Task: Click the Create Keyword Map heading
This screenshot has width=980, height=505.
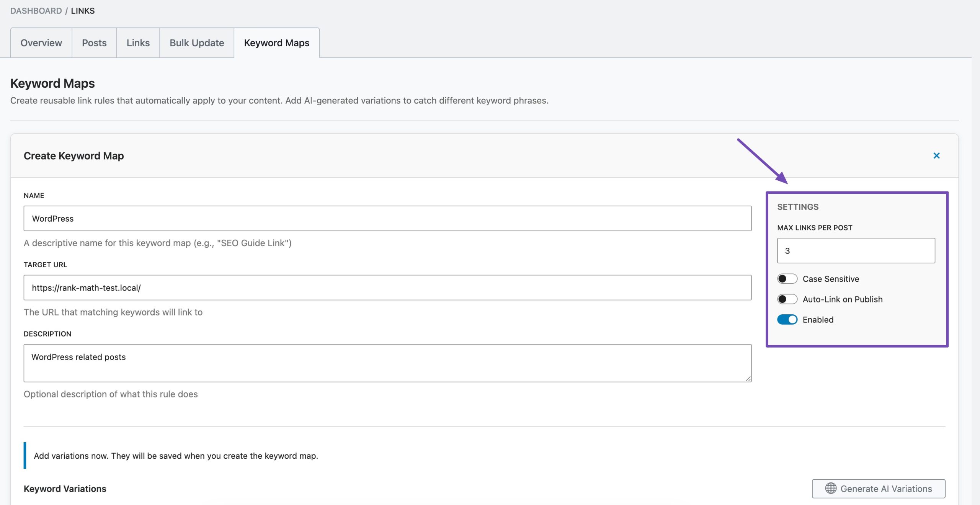Action: (x=73, y=156)
